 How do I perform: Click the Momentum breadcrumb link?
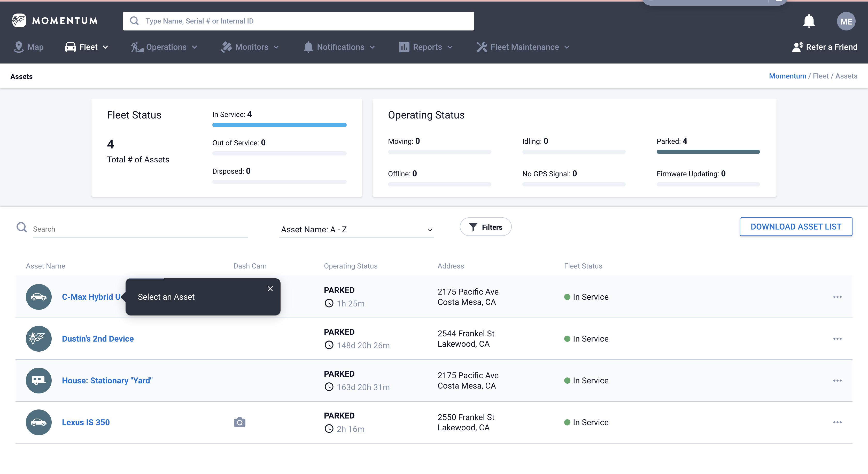(787, 76)
